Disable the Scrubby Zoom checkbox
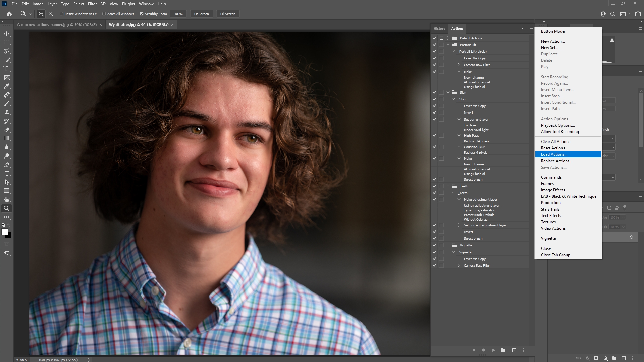This screenshot has width=644, height=362. click(x=142, y=14)
